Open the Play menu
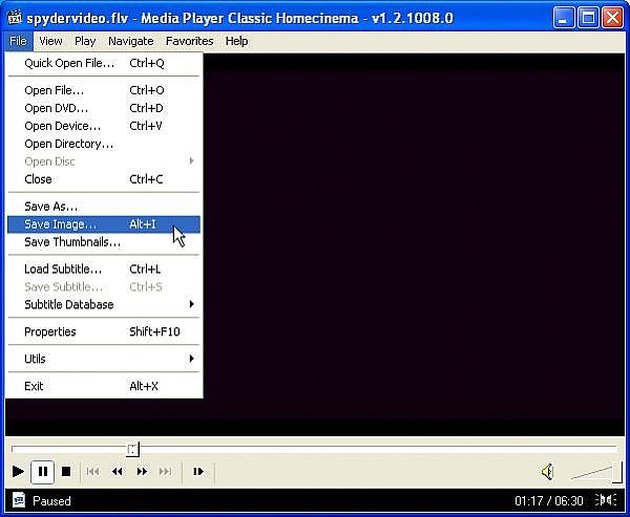Screen dimensions: 630x517 pos(85,41)
